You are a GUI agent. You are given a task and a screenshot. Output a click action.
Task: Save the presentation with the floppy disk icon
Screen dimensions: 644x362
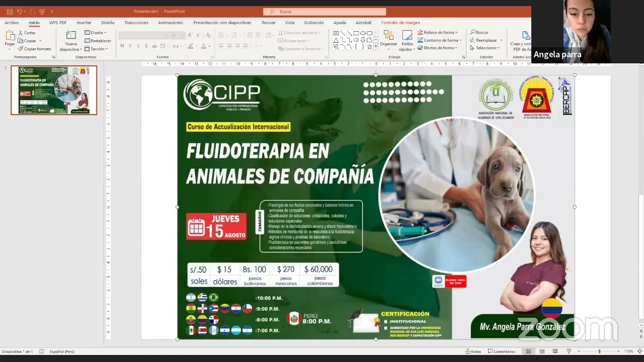(10, 12)
